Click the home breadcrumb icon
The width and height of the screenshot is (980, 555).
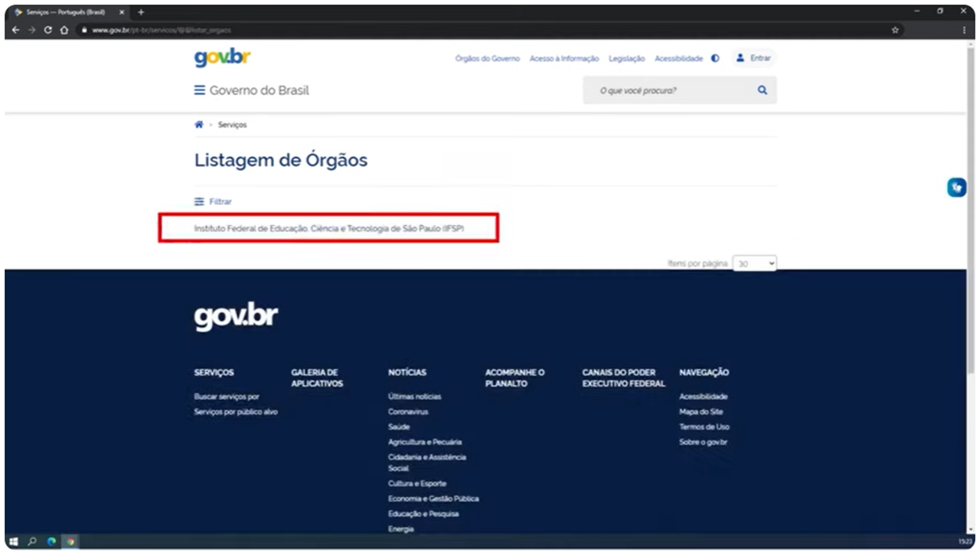(x=199, y=125)
